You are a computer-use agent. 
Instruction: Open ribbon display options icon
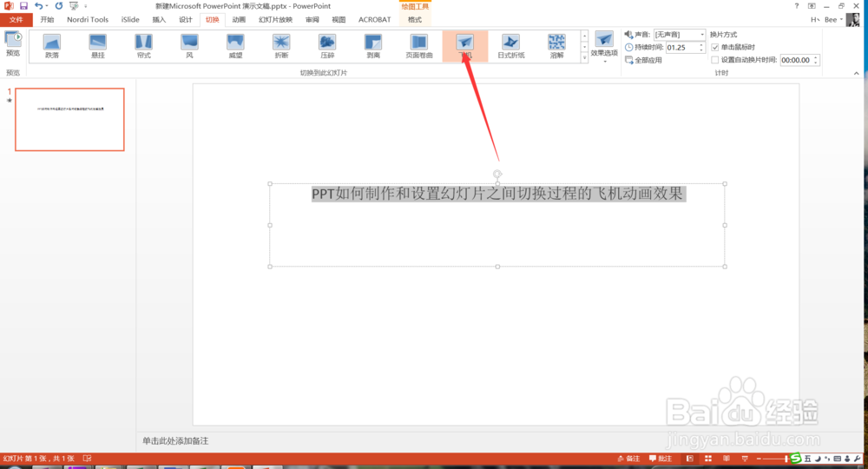click(x=812, y=5)
